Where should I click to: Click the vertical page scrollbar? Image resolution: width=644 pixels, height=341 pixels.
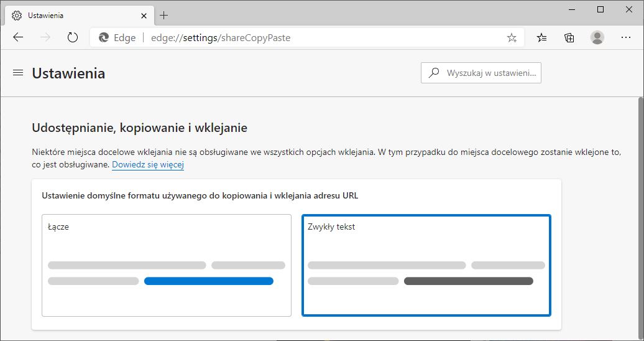[640, 218]
